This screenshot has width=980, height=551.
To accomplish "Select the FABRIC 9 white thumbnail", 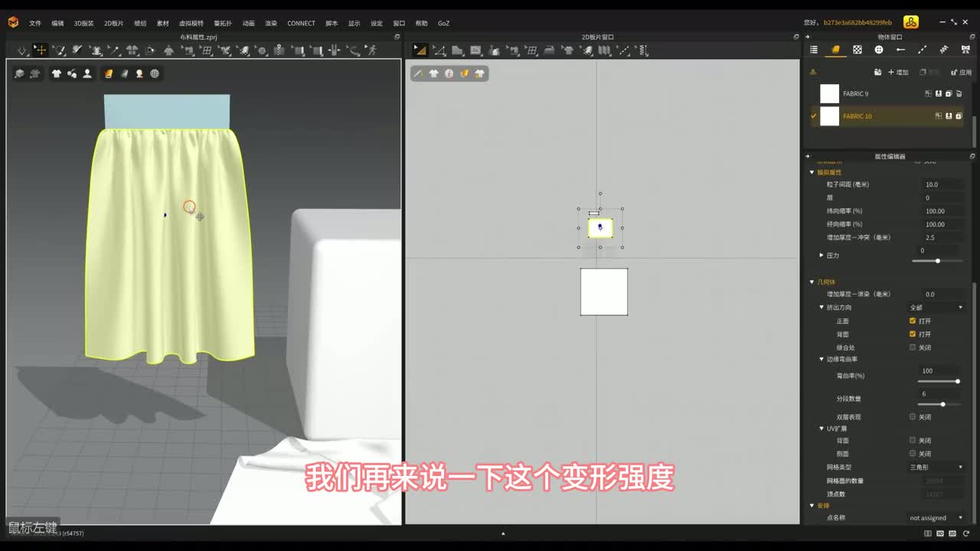I will (830, 93).
